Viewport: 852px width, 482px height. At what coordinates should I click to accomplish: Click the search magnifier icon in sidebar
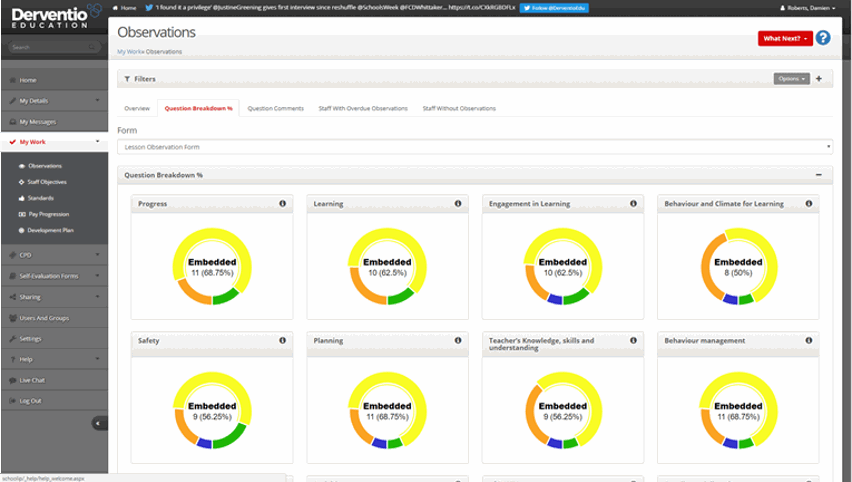pos(92,47)
